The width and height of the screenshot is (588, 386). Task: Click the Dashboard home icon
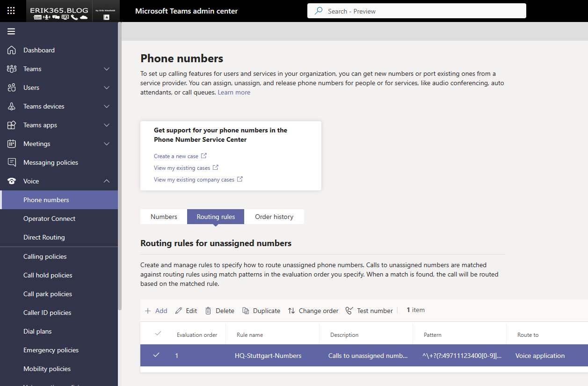click(x=12, y=50)
